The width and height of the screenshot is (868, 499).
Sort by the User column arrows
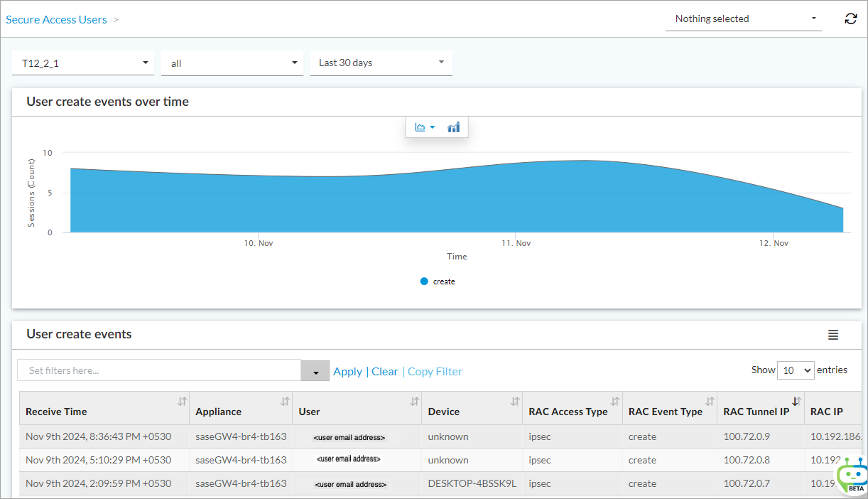[x=415, y=402]
